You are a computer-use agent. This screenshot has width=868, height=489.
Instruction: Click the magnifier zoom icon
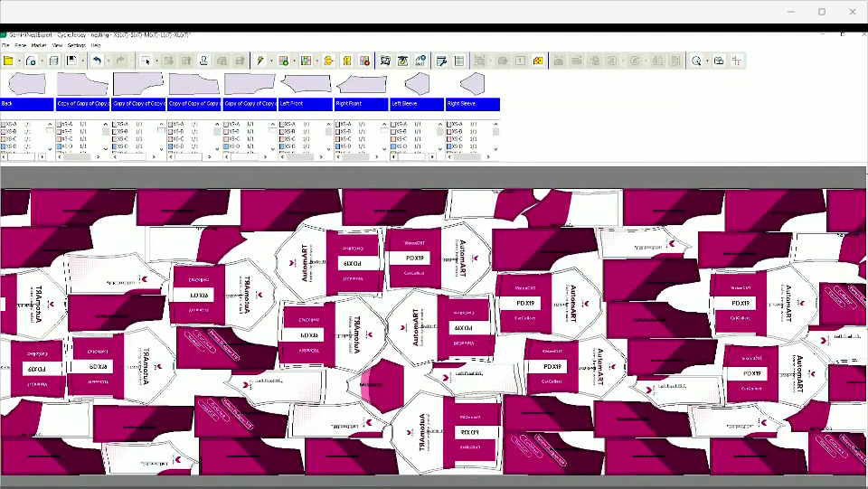pos(696,61)
